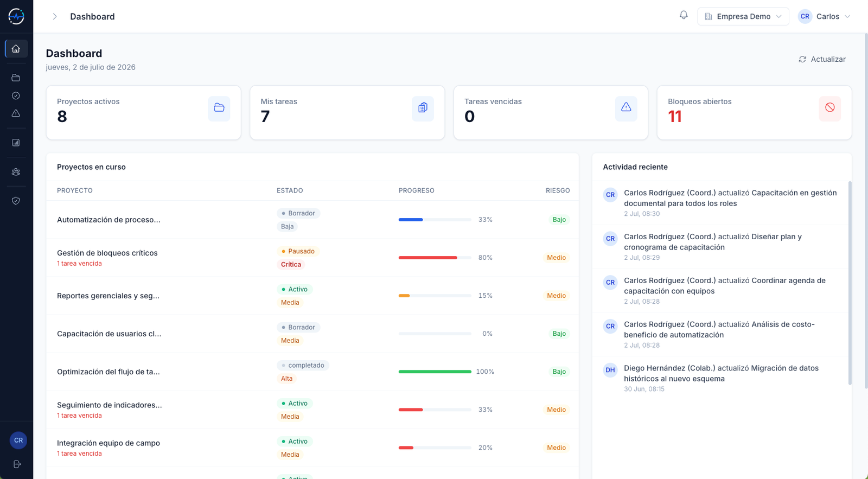The height and width of the screenshot is (479, 868).
Task: Click the 15% orange progress bar
Action: pos(435,296)
